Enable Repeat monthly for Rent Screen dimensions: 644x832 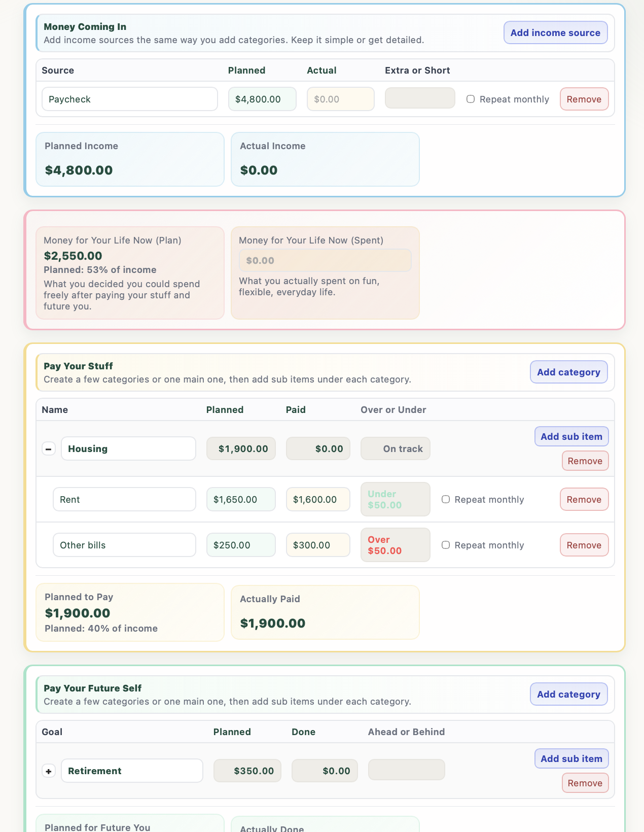coord(446,499)
